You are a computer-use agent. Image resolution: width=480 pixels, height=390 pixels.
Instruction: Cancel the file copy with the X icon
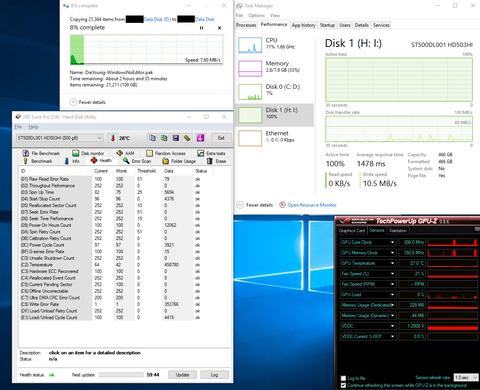[x=219, y=28]
